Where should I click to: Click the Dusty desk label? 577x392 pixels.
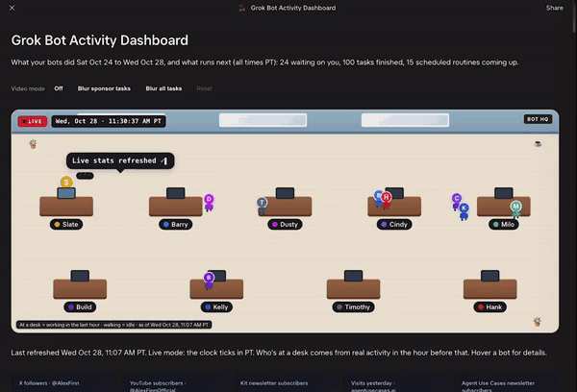285,224
